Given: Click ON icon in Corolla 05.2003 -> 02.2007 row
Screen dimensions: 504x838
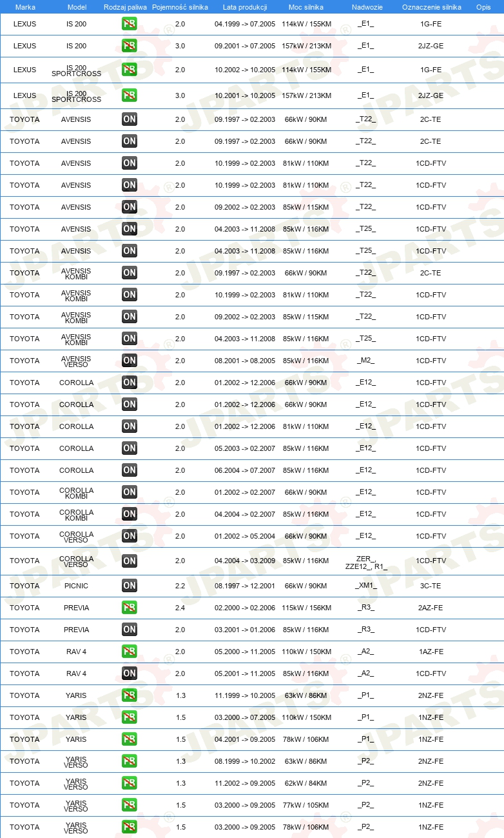Looking at the screenshot, I should tap(130, 448).
